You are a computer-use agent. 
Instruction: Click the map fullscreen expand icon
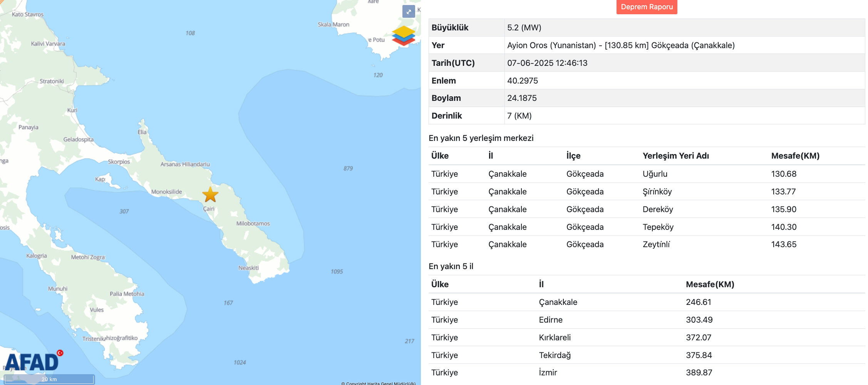tap(408, 12)
